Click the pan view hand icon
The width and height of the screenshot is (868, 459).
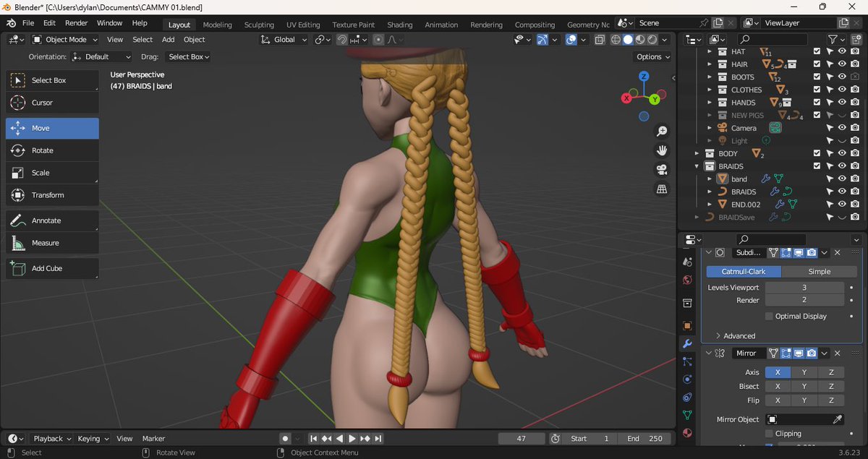point(661,150)
